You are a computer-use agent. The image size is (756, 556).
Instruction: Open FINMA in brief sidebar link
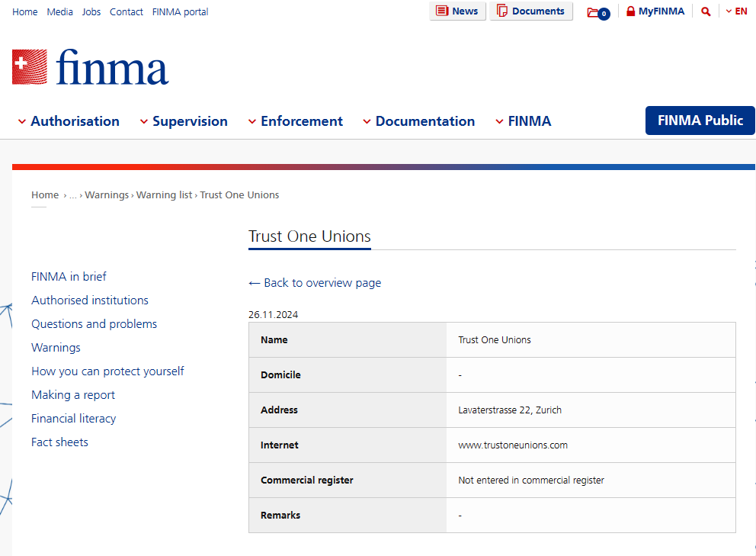pyautogui.click(x=69, y=277)
